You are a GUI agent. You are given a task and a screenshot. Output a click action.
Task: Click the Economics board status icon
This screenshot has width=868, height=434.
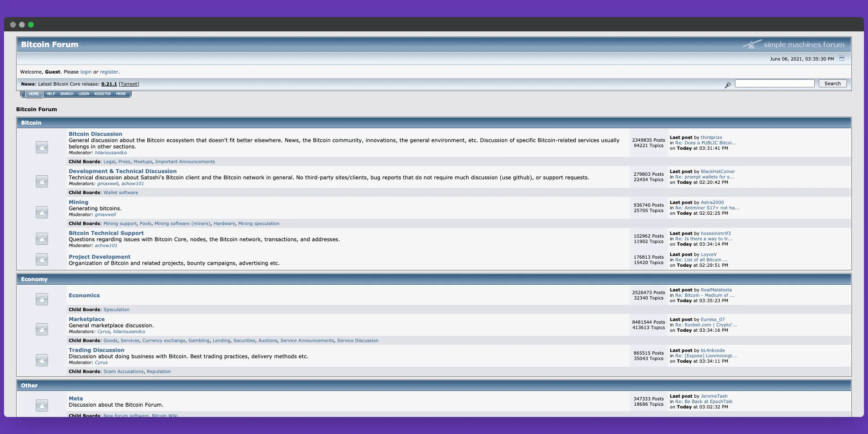pyautogui.click(x=42, y=299)
